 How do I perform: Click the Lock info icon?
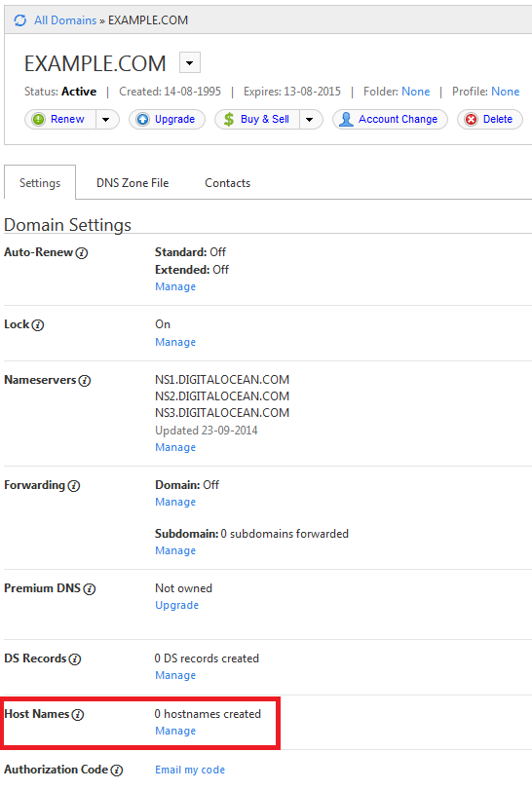(38, 325)
